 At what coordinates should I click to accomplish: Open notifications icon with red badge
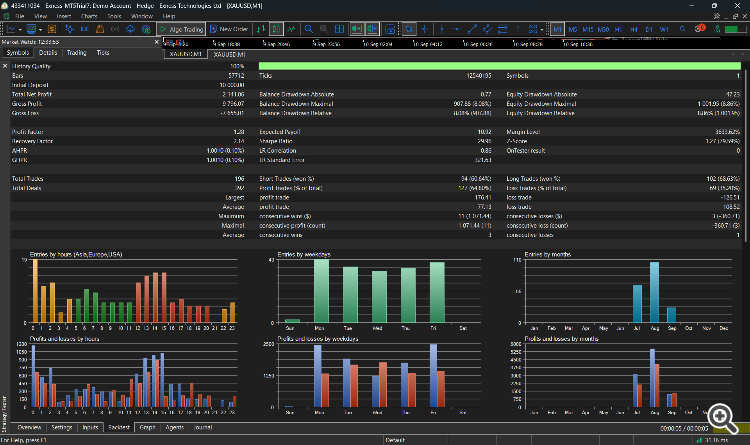tap(700, 29)
